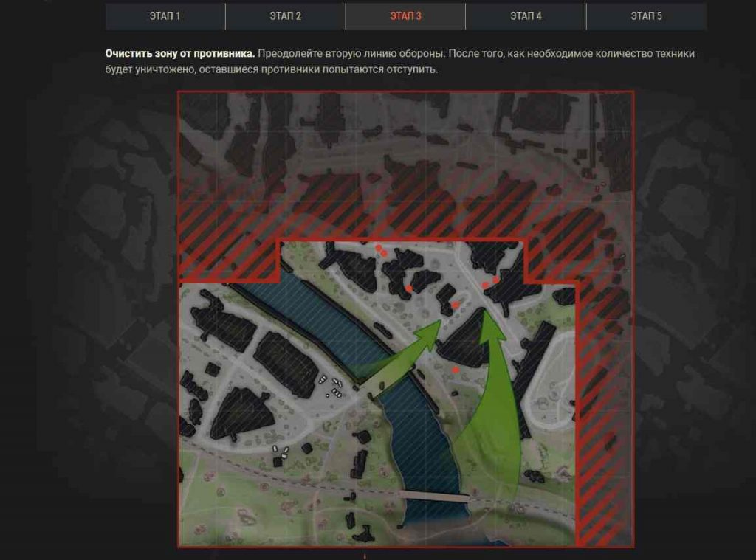
Task: Open the ЭТАП 2 tab
Action: pos(285,16)
